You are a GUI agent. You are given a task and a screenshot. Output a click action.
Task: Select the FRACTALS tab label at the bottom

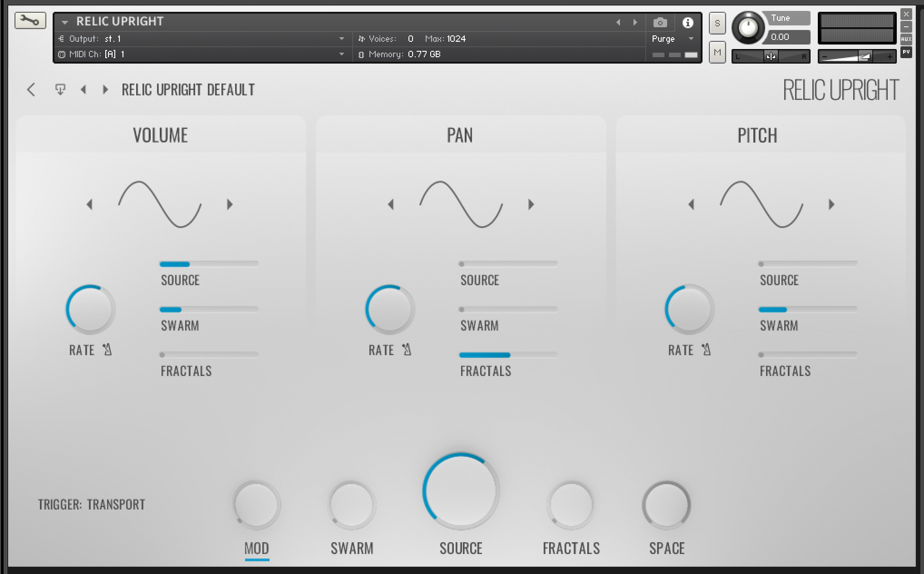[571, 549]
